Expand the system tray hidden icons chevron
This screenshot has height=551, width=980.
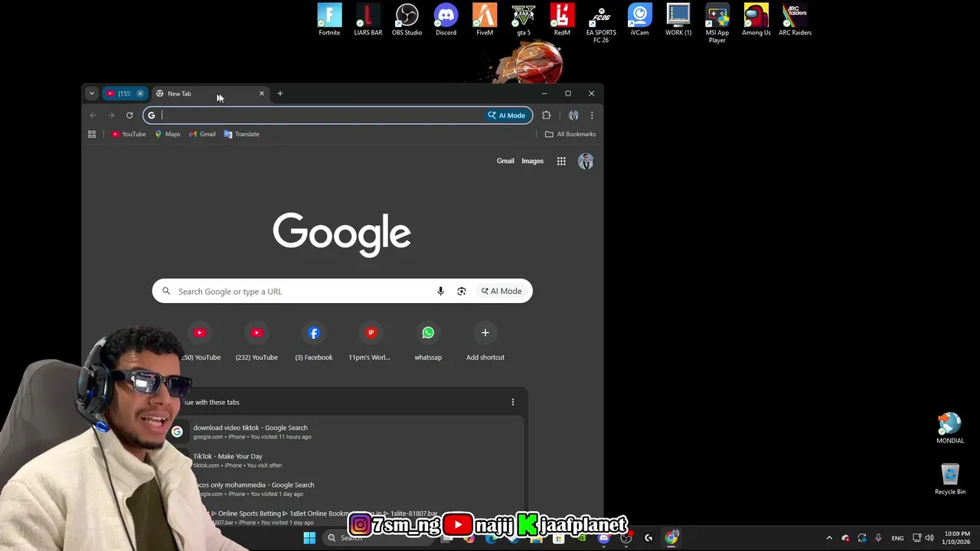tap(829, 538)
